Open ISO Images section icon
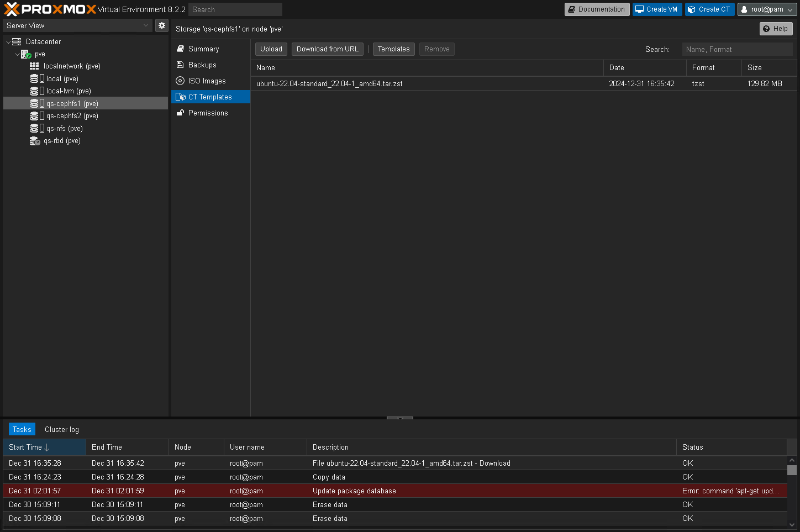 pos(180,81)
